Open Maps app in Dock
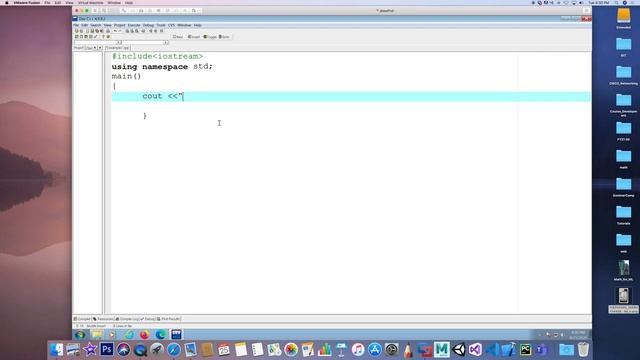The image size is (640, 360). (274, 350)
